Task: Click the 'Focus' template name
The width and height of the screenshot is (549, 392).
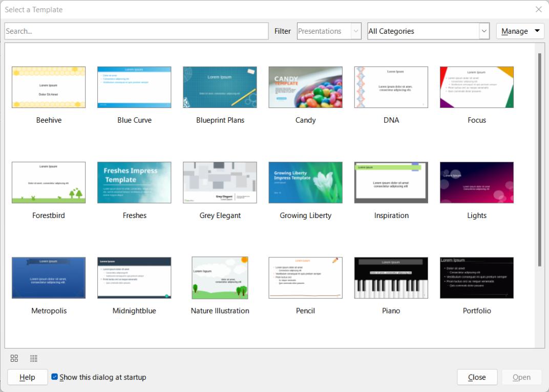Action: click(x=477, y=120)
